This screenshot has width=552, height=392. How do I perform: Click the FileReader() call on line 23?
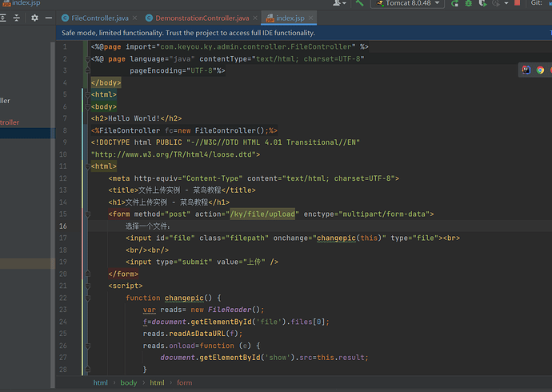(234, 310)
